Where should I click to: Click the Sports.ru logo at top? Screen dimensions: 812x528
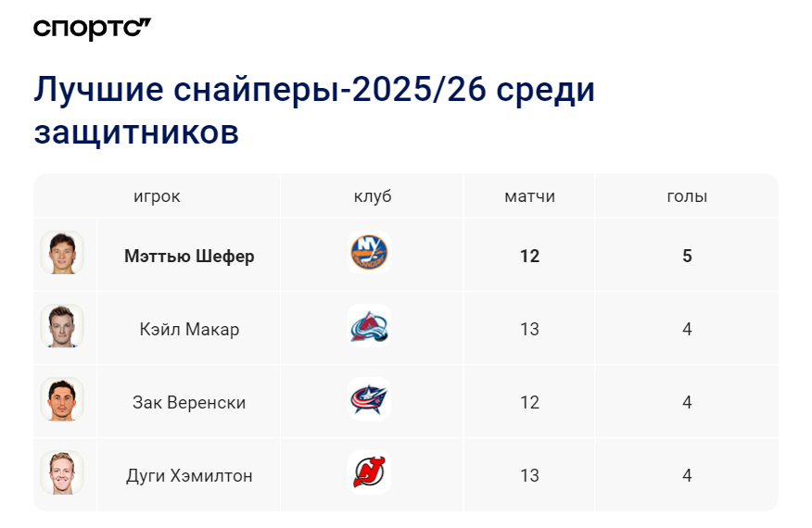point(92,29)
